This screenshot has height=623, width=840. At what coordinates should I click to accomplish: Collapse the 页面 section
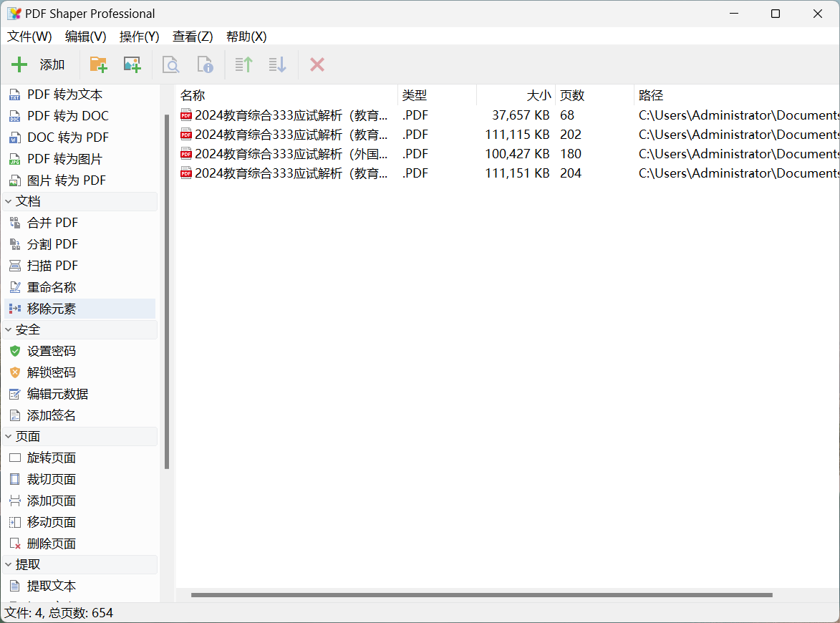coord(9,437)
